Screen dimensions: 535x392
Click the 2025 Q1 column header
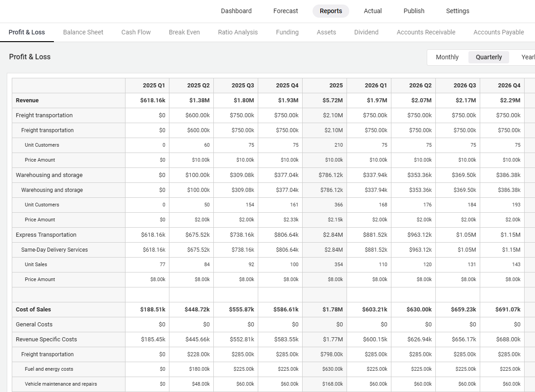(x=147, y=86)
